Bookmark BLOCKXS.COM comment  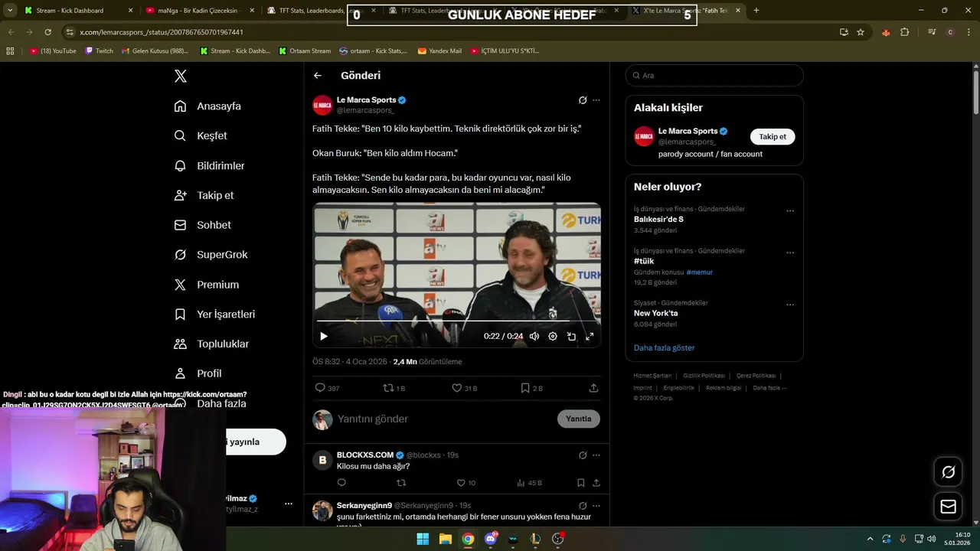click(x=581, y=483)
